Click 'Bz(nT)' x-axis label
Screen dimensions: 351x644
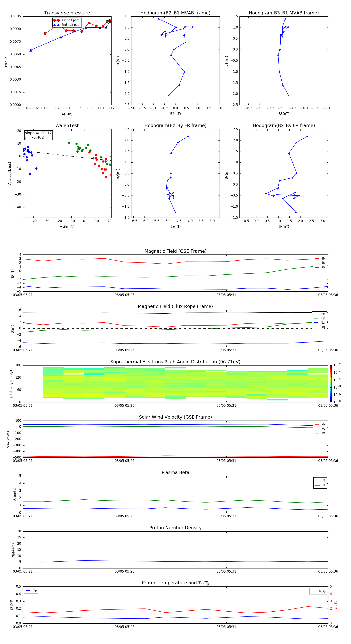[175, 227]
